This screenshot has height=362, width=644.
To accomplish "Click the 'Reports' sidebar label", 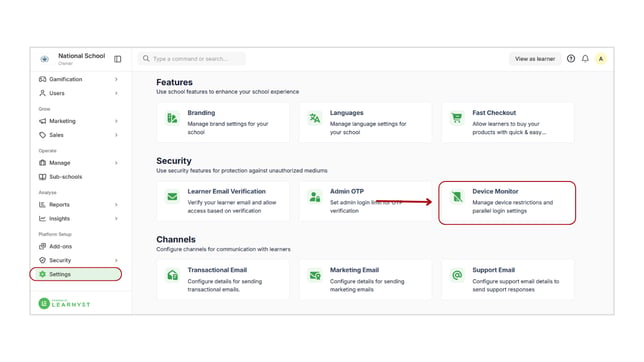I will click(59, 205).
